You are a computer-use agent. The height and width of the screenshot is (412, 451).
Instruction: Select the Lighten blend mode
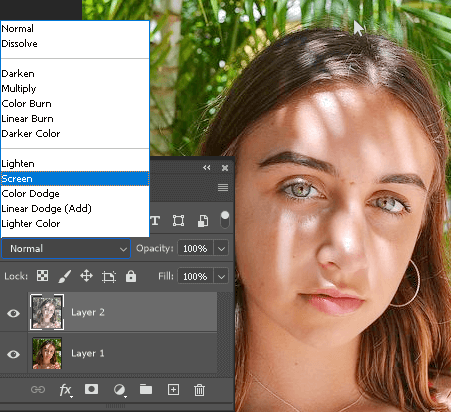click(x=75, y=164)
